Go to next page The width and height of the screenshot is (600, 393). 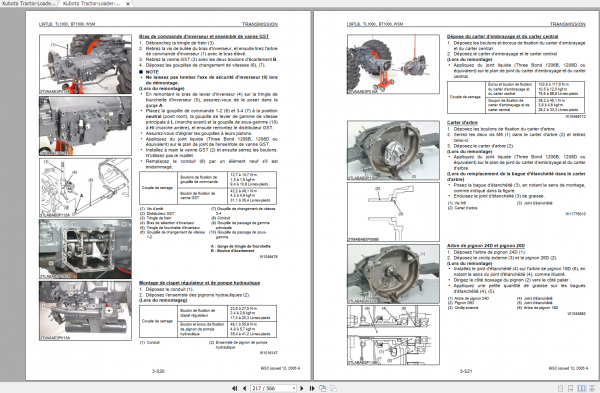(302, 388)
